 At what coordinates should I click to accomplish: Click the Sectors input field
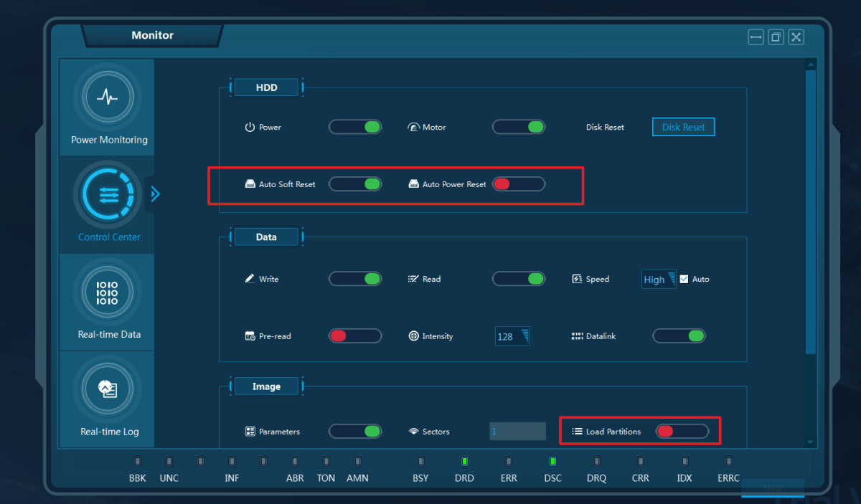tap(517, 431)
